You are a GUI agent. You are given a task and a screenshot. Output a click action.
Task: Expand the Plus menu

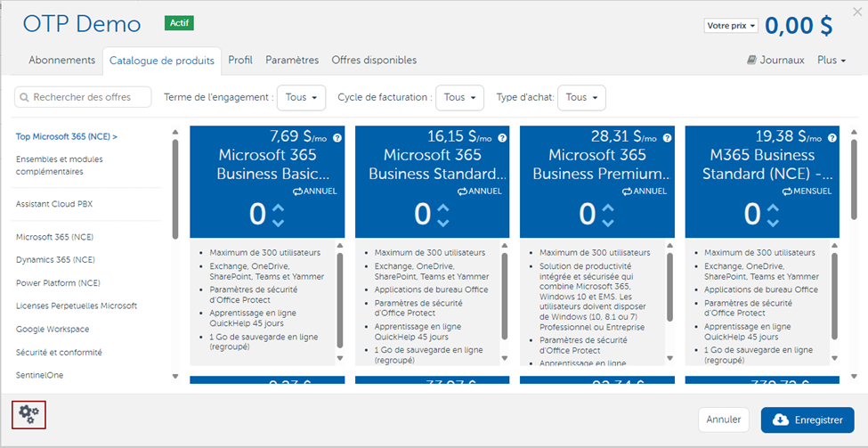(x=831, y=61)
